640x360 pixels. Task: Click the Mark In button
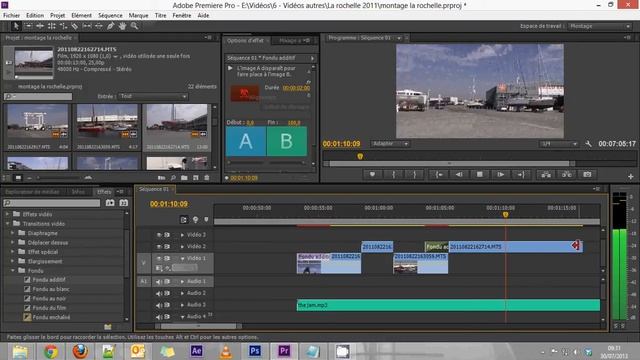coord(393,175)
